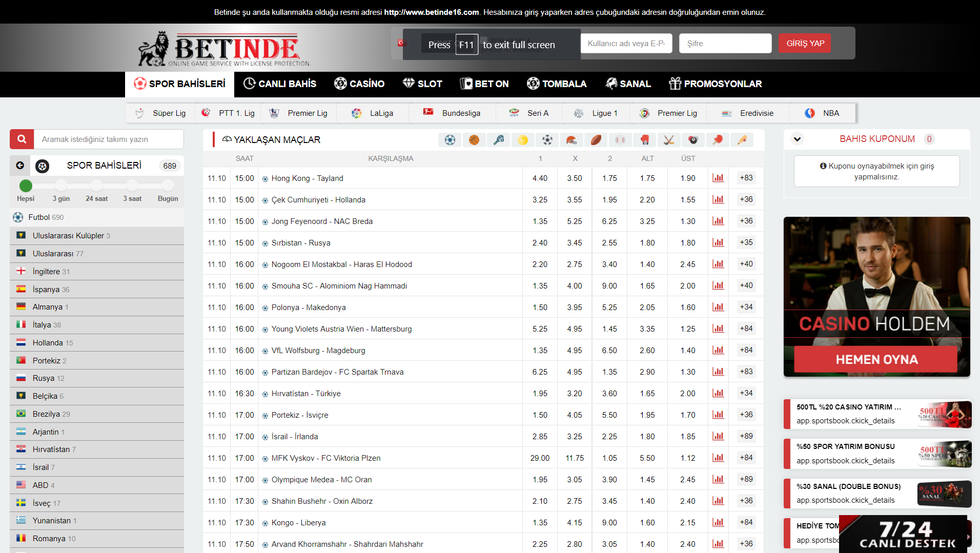Open statistics chart for Hırvatistan - Türkiye
This screenshot has width=980, height=553.
pyautogui.click(x=718, y=393)
